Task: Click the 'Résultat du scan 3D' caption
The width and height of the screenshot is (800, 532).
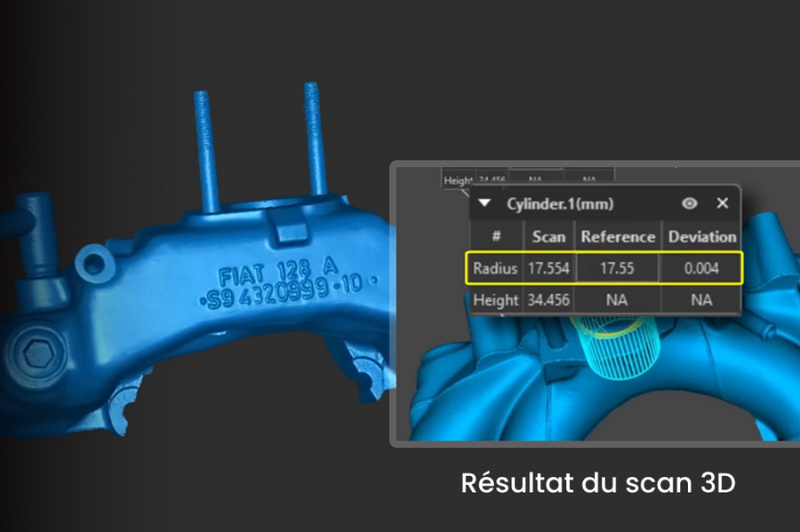Action: pos(598,483)
